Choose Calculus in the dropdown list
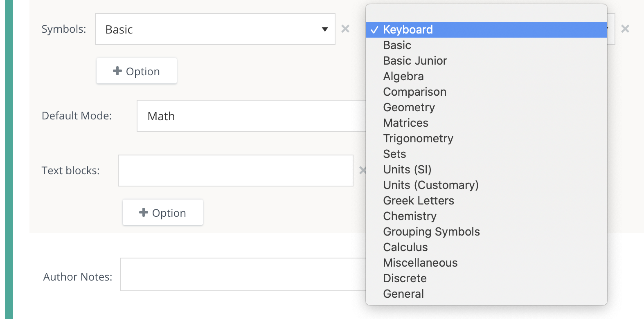This screenshot has width=644, height=319. (405, 247)
